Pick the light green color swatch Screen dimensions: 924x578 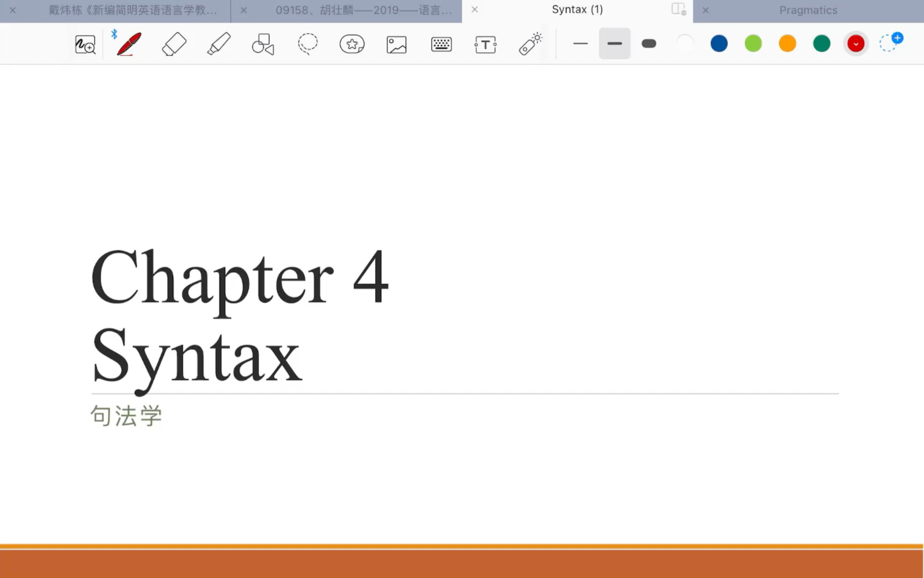tap(753, 43)
